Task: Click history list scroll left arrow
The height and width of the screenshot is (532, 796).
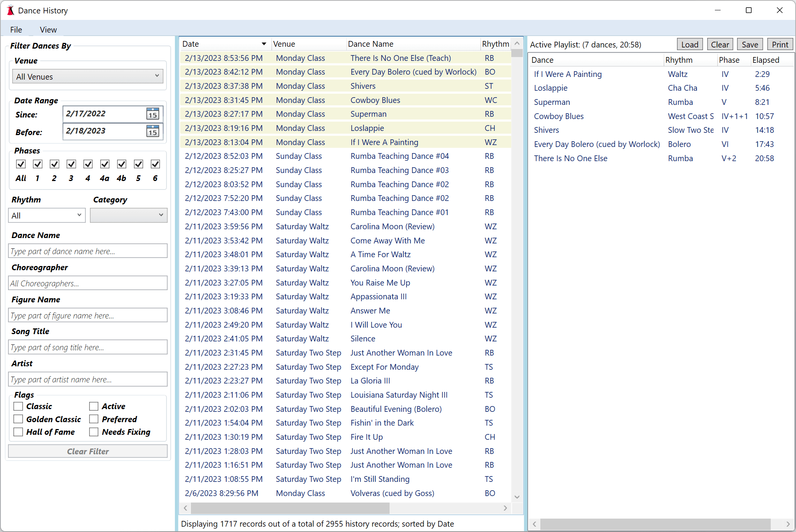Action: (186, 508)
